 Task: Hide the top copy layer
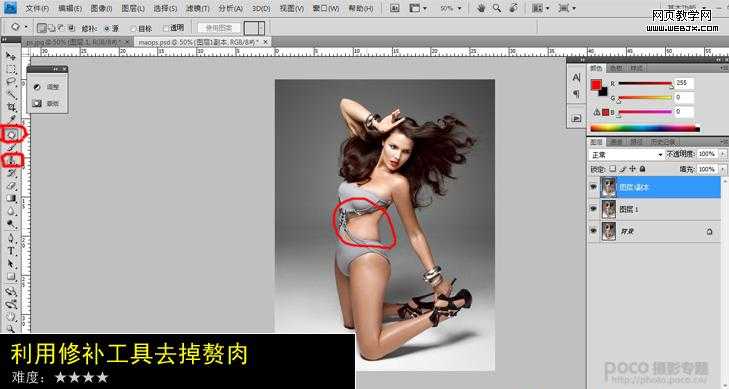click(594, 187)
